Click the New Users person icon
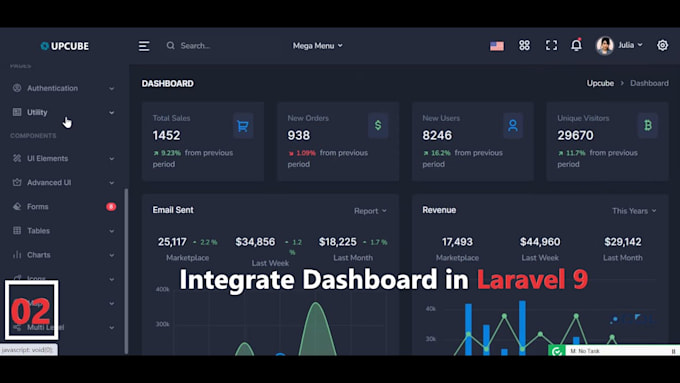Screen dimensions: 680x383 [x=513, y=126]
